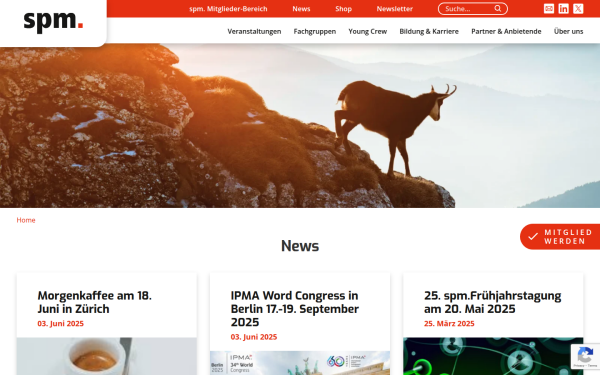Click the News page heading
The image size is (600, 375).
300,246
